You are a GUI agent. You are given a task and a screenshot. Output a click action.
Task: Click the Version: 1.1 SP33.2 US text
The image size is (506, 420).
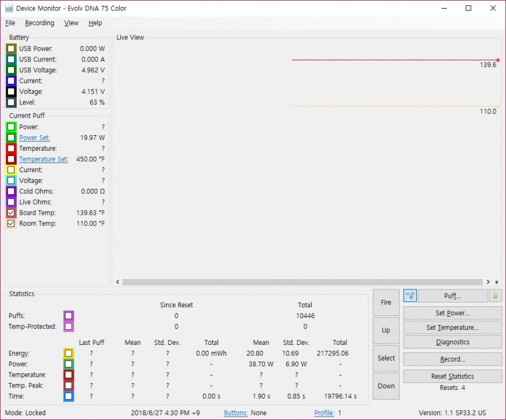click(452, 413)
